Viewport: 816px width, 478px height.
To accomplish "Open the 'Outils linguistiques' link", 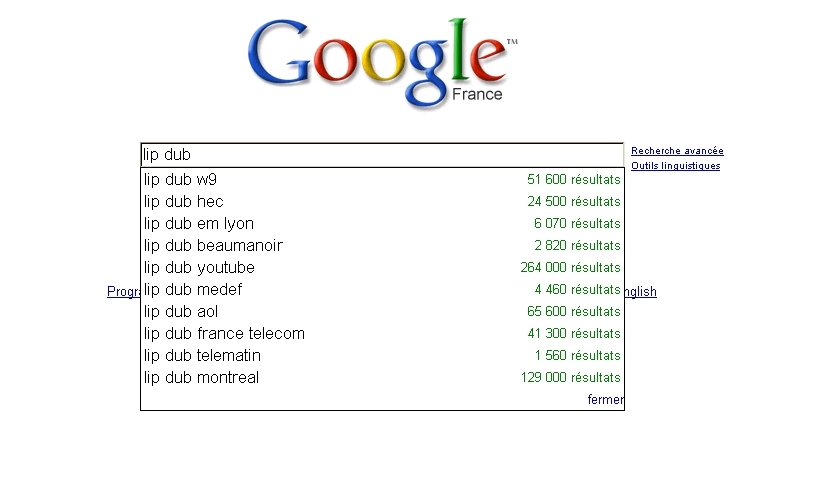I will (x=675, y=166).
